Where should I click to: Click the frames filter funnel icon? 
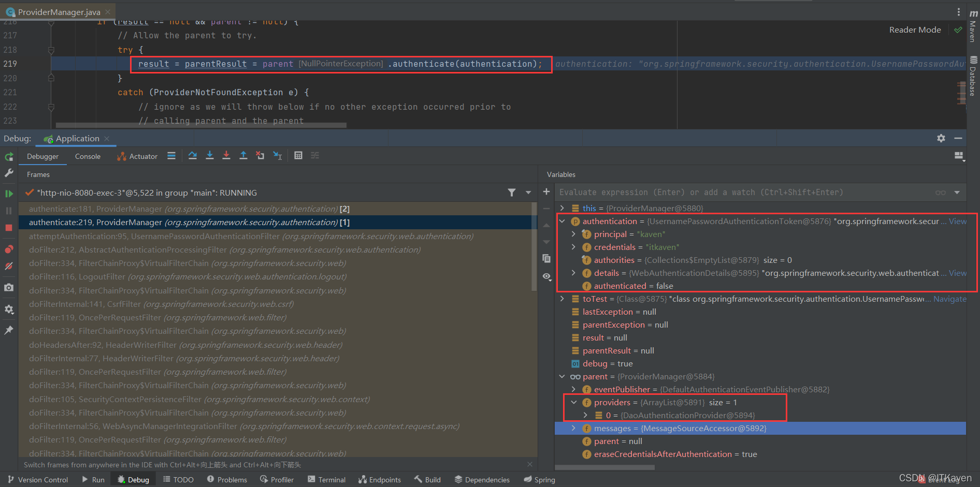[x=512, y=193]
